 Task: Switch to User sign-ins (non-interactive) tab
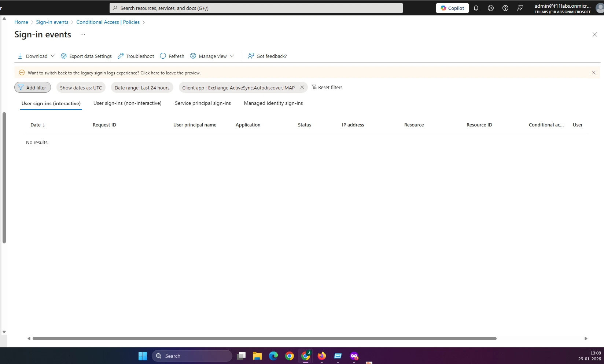pos(127,103)
